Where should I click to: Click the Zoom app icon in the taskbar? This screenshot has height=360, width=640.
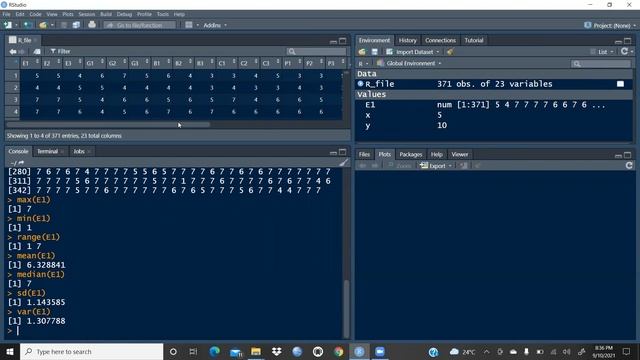380,351
